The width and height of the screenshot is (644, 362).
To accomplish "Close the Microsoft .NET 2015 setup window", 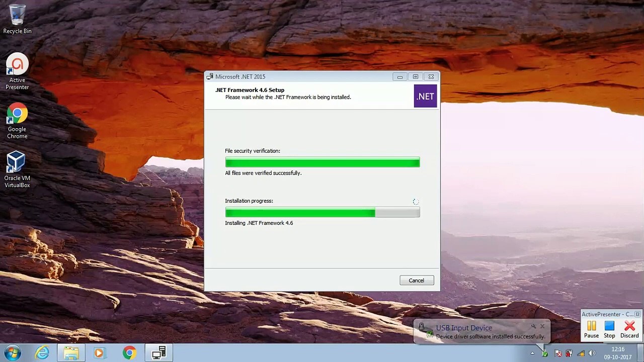I will pos(431,76).
